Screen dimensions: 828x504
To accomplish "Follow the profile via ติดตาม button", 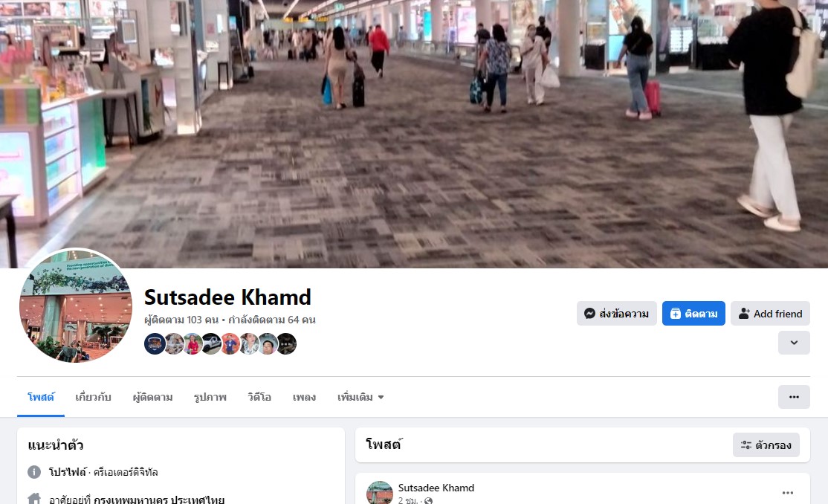I will pyautogui.click(x=693, y=314).
